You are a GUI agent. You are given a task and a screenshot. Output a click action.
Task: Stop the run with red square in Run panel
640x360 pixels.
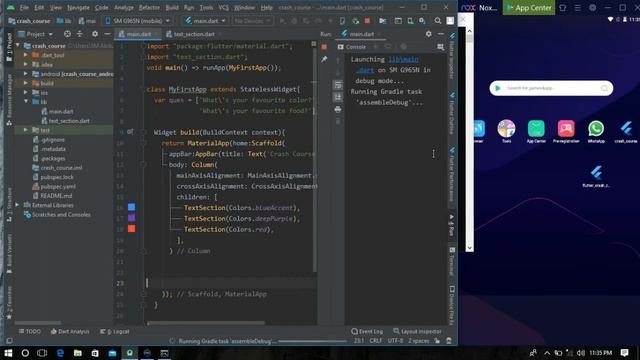click(324, 47)
